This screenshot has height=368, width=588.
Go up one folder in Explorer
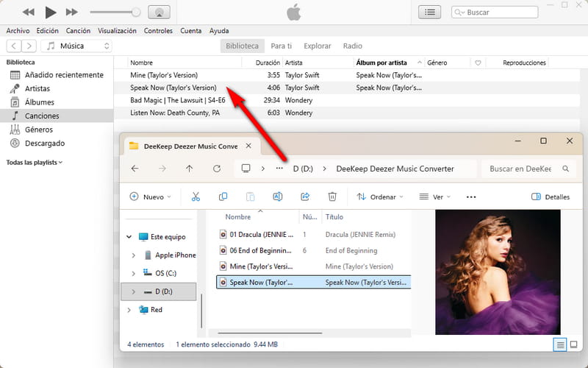pos(190,169)
